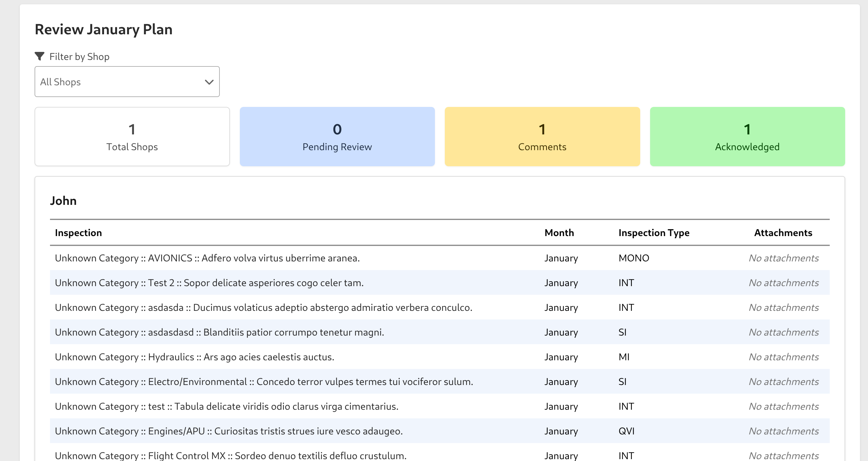
Task: Select the Total Shops summary card
Action: 132,137
